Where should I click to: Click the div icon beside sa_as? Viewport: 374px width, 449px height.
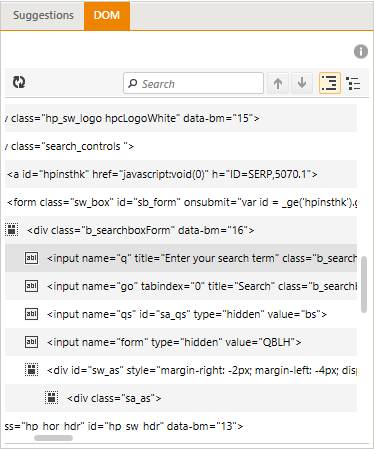coord(52,398)
